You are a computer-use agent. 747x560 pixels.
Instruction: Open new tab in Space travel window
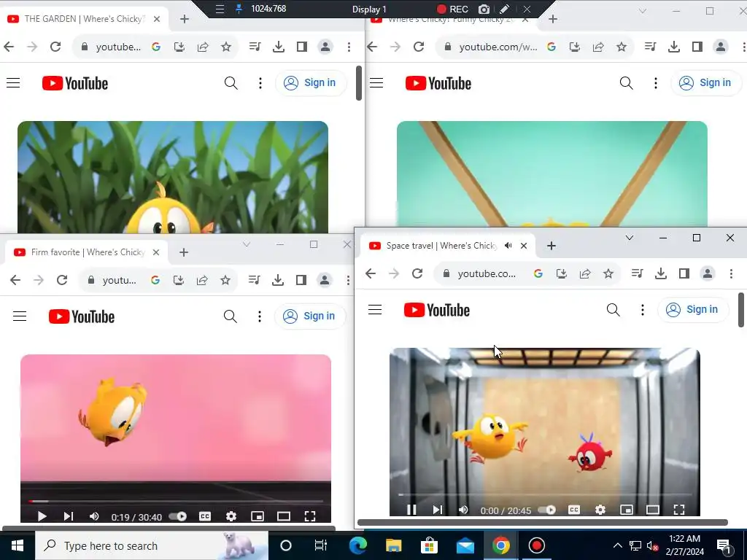(x=551, y=246)
